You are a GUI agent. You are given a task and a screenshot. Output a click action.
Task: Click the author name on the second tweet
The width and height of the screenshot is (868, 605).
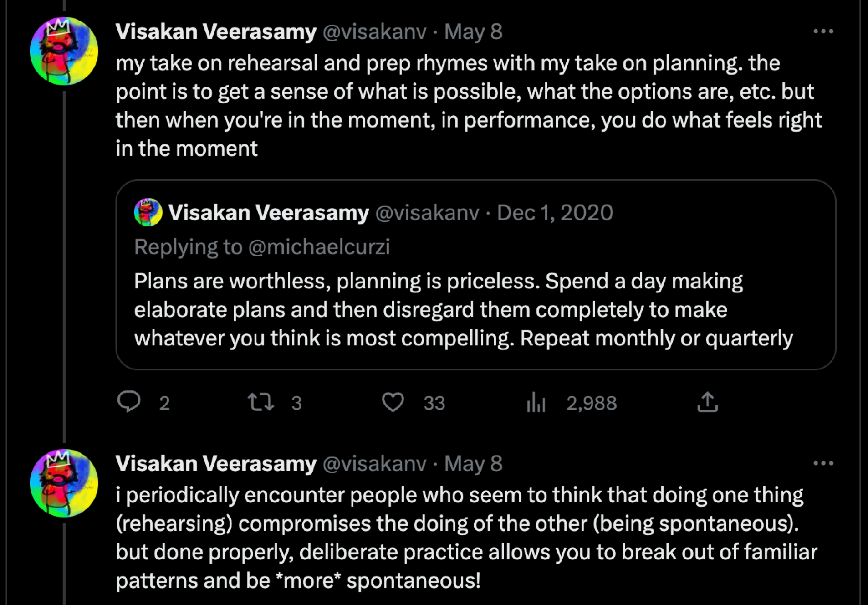(x=215, y=464)
